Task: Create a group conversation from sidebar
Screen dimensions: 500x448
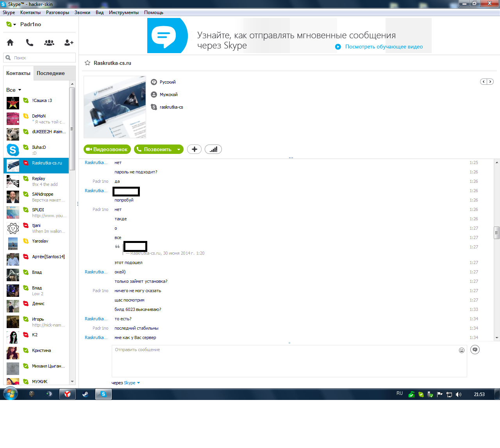Action: [x=49, y=43]
